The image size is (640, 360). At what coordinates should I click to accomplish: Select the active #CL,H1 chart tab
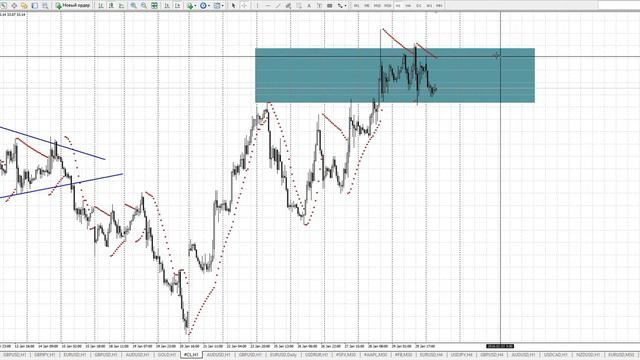coord(191,355)
